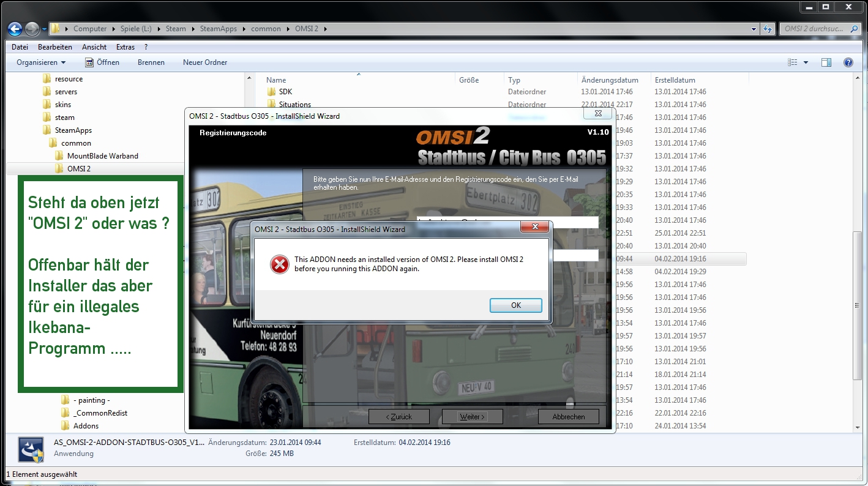Click the SDK folder icon in the list
The width and height of the screenshot is (868, 486).
pyautogui.click(x=271, y=92)
